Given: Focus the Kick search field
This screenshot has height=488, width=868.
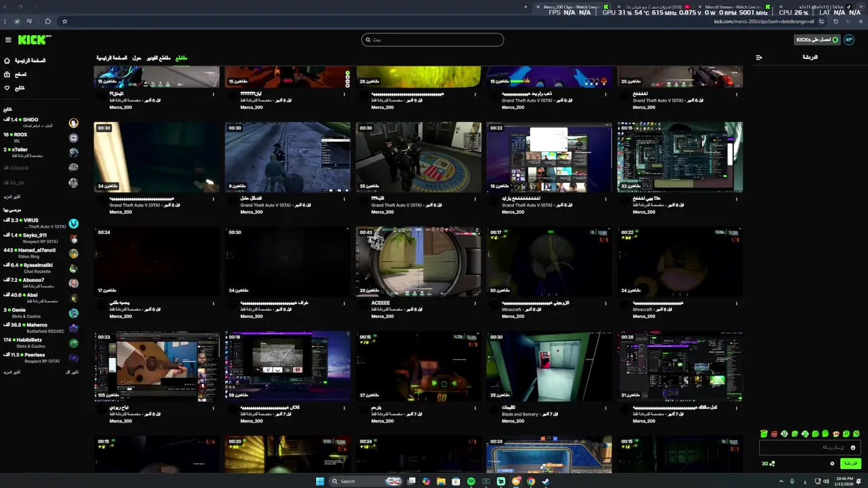Looking at the screenshot, I should [x=433, y=40].
